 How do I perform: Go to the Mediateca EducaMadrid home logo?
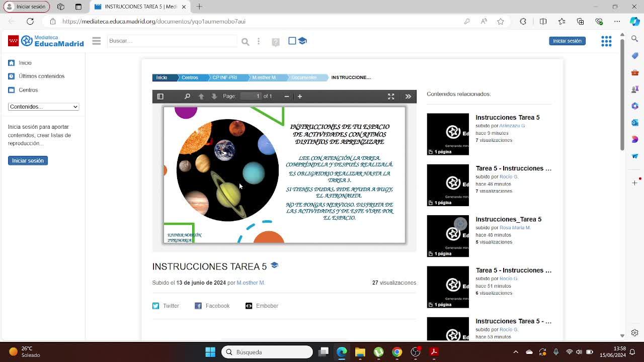click(x=46, y=41)
